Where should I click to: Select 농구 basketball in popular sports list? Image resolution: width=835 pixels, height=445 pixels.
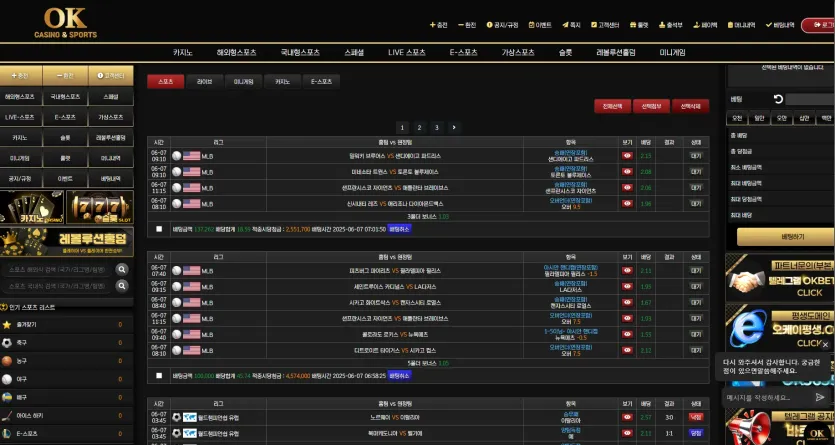(x=67, y=361)
